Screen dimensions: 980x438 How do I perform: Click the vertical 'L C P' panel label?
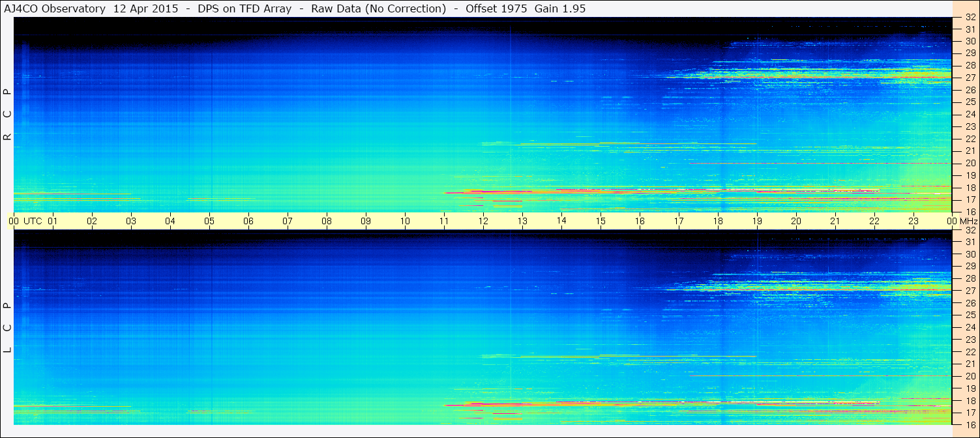pos(7,328)
